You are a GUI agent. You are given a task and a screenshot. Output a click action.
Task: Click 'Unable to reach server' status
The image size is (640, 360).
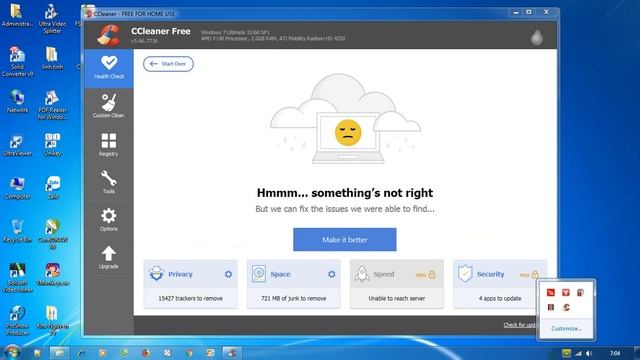[x=397, y=298]
